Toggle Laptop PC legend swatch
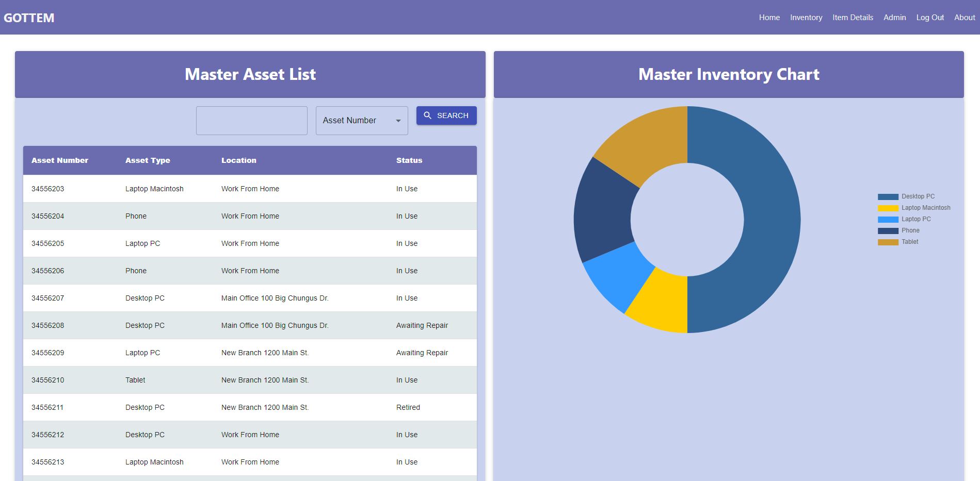This screenshot has height=481, width=980. pyautogui.click(x=888, y=220)
